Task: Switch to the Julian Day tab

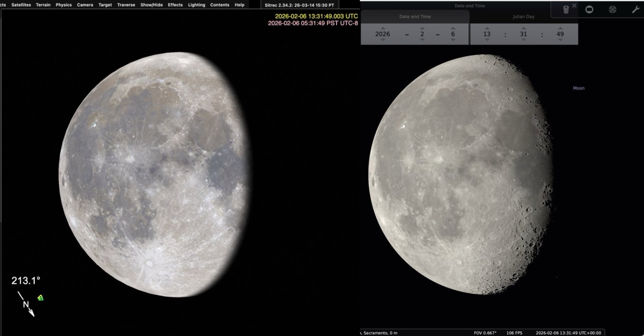Action: (523, 17)
